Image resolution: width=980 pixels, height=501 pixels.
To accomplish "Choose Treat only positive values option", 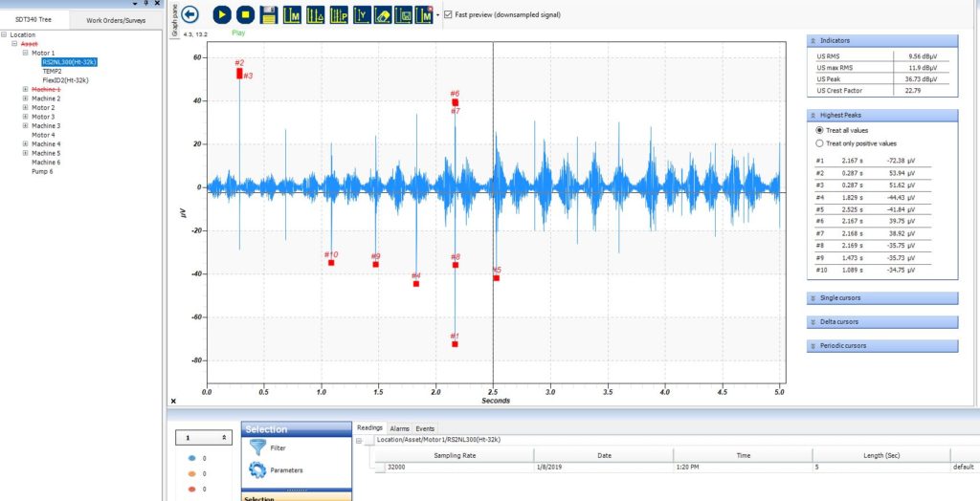I will point(818,142).
